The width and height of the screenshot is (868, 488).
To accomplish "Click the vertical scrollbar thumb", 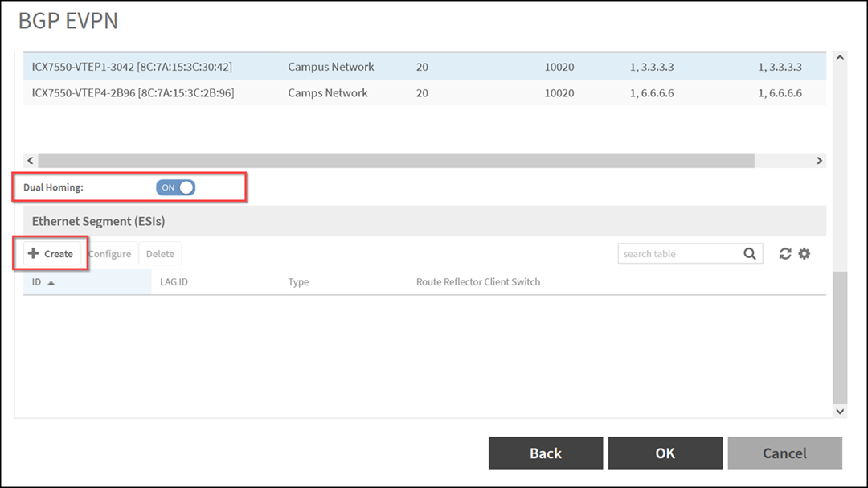I will (x=840, y=338).
